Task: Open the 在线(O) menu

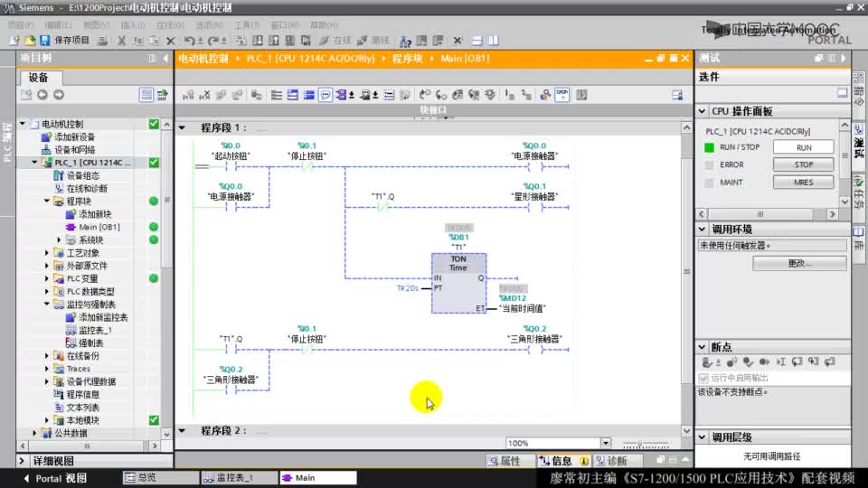Action: click(x=171, y=25)
